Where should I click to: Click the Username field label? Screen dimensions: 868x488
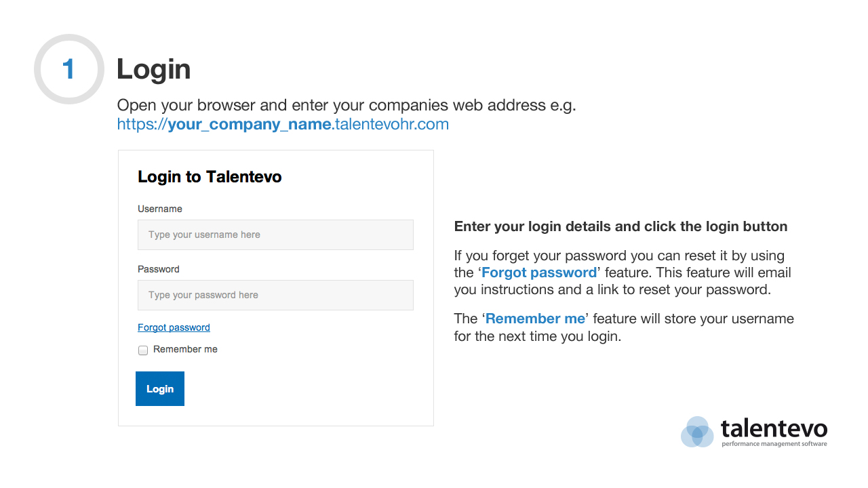tap(160, 209)
